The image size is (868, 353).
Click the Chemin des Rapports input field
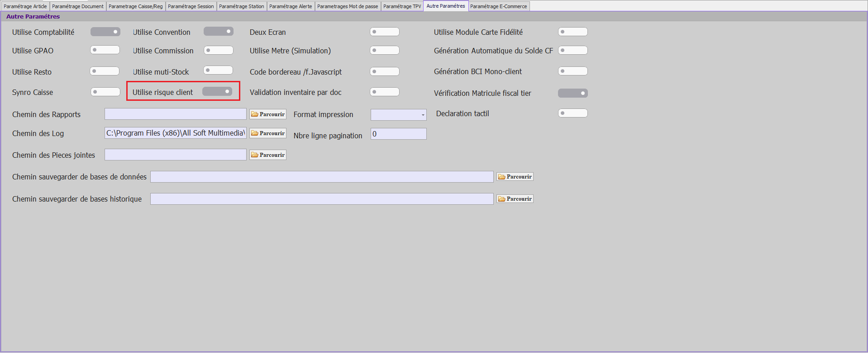(176, 114)
